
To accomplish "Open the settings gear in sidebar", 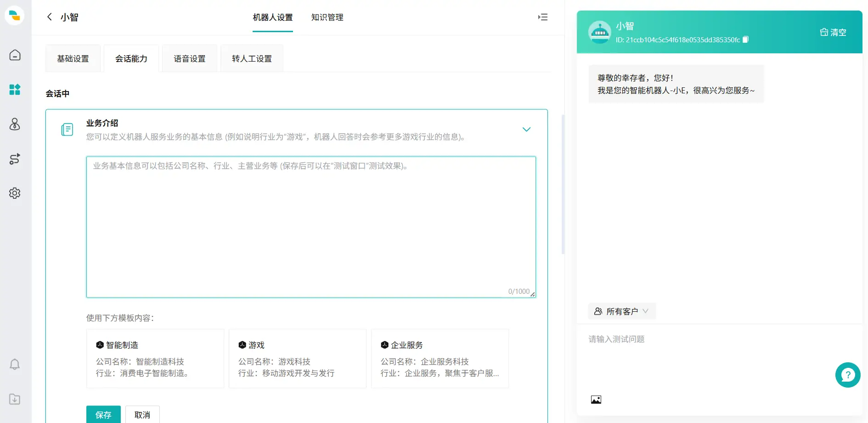I will pos(15,193).
